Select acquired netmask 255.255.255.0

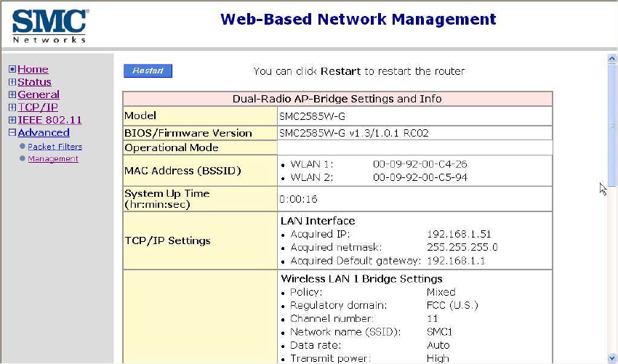462,248
